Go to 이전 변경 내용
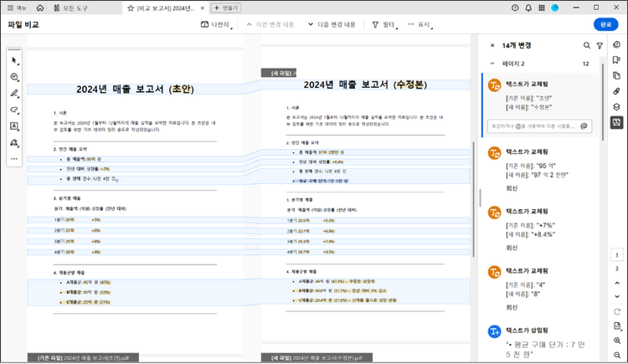 (270, 25)
